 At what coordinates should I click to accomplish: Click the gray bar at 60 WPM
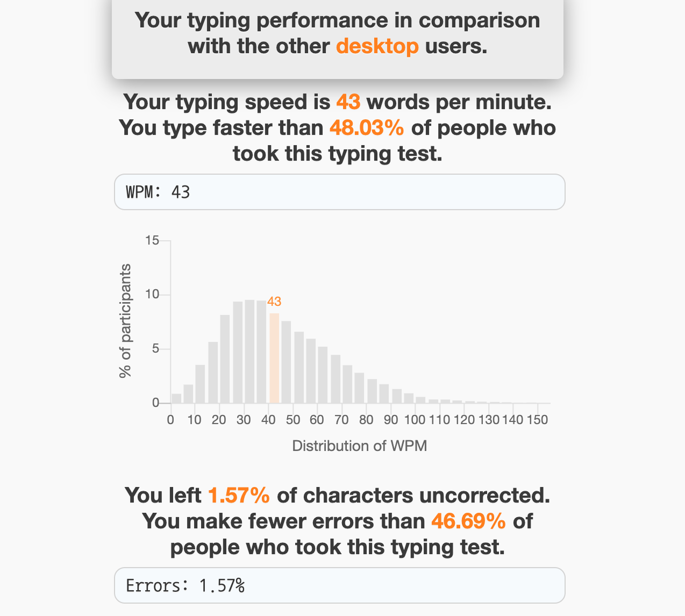click(x=323, y=375)
